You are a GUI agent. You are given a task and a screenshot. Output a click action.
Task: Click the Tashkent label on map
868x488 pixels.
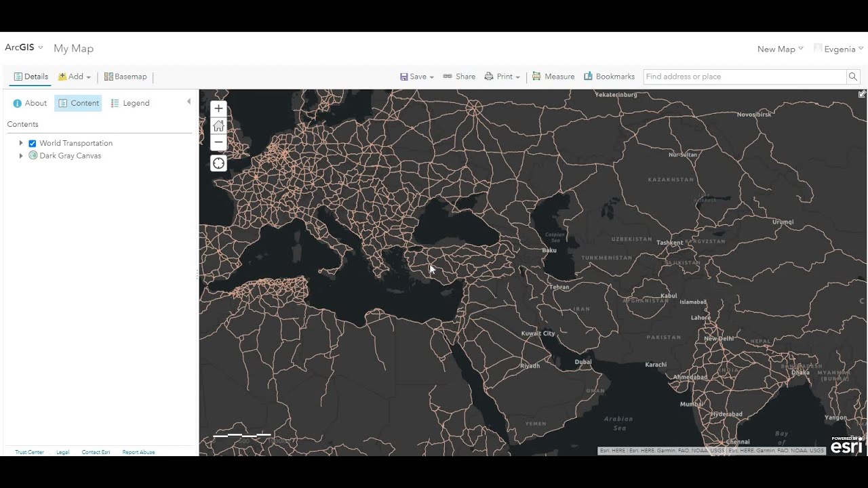click(x=669, y=243)
